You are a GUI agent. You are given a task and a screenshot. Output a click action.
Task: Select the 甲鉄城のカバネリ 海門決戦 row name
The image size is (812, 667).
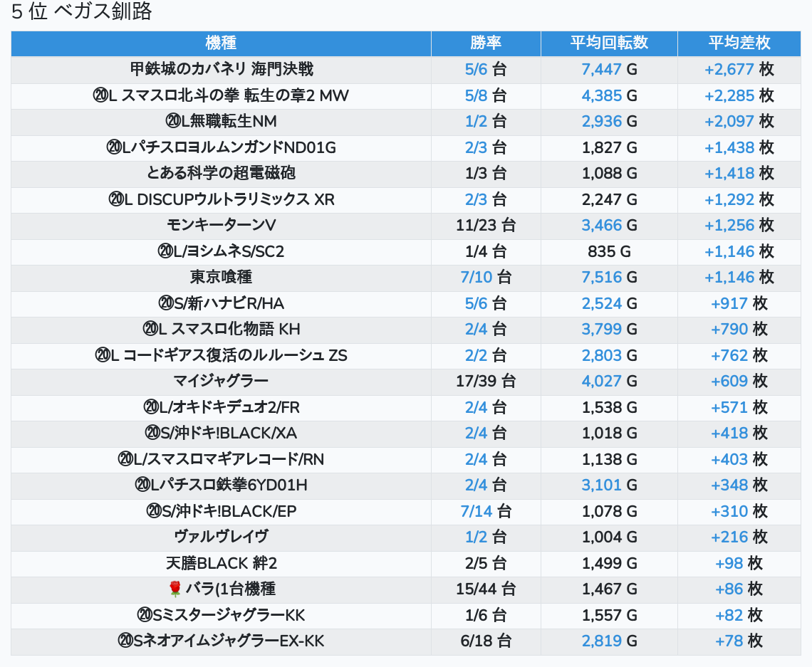(221, 69)
